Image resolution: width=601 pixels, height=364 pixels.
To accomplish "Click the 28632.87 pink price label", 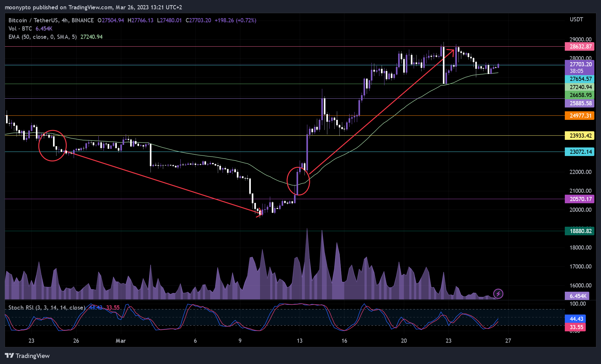I will pos(579,47).
